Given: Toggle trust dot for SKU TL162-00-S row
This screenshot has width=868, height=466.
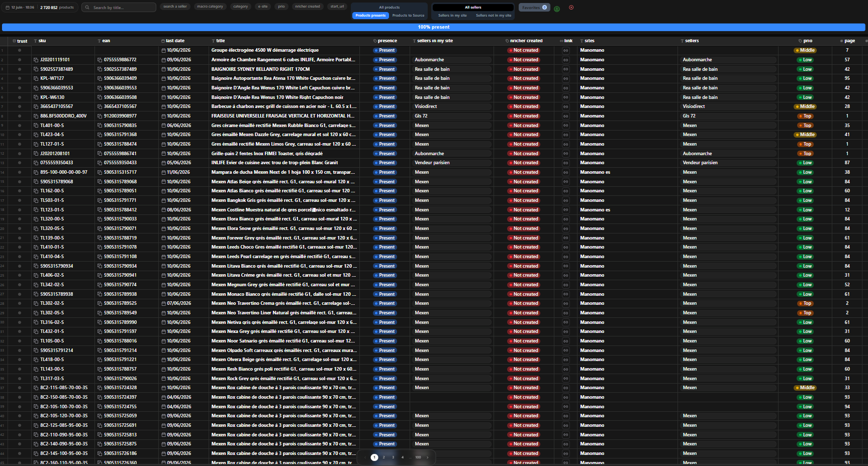Looking at the screenshot, I should coord(20,191).
